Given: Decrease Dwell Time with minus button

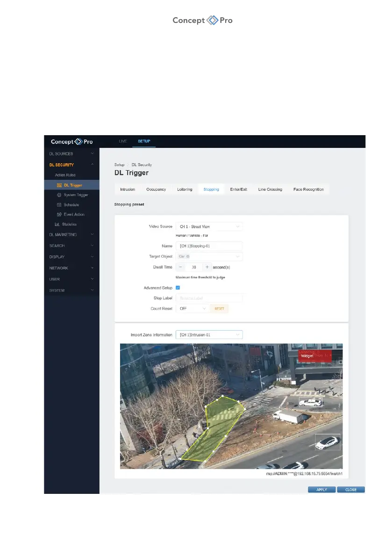Looking at the screenshot, I should (180, 267).
